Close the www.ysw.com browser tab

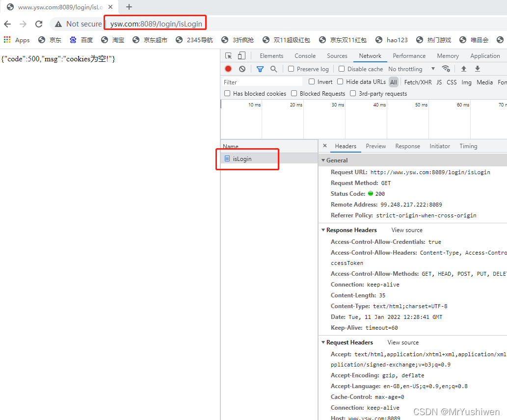click(x=110, y=7)
